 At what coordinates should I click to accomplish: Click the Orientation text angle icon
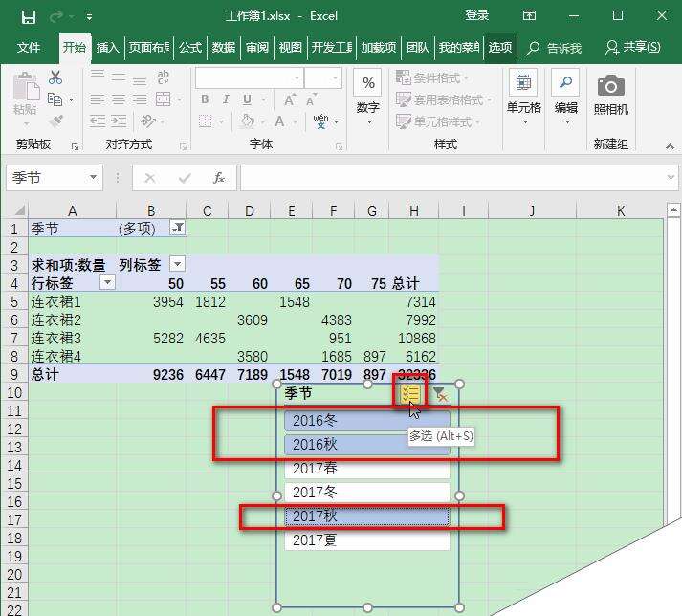pyautogui.click(x=148, y=121)
